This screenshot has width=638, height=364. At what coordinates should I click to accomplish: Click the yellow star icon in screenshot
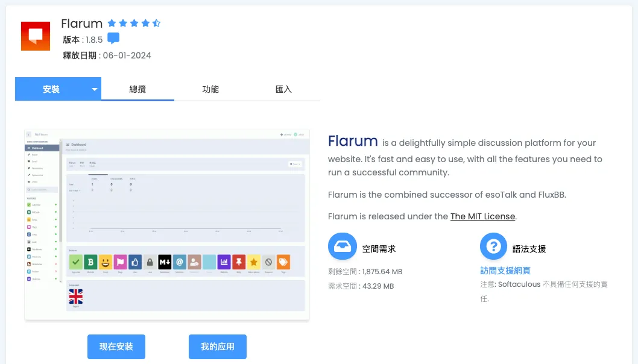pyautogui.click(x=253, y=262)
